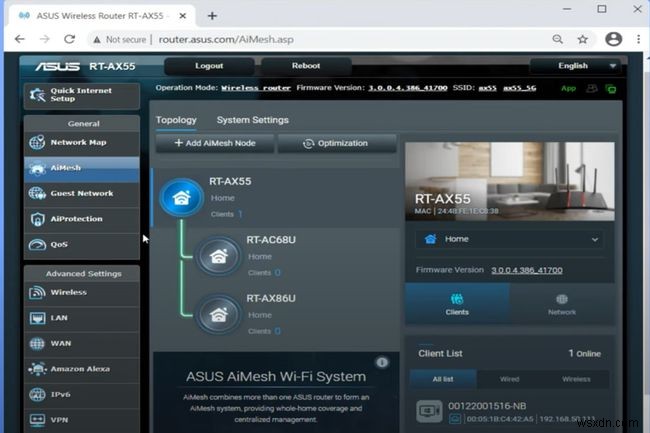Open LAN settings page
Screen dimensions: 650x433
point(82,318)
